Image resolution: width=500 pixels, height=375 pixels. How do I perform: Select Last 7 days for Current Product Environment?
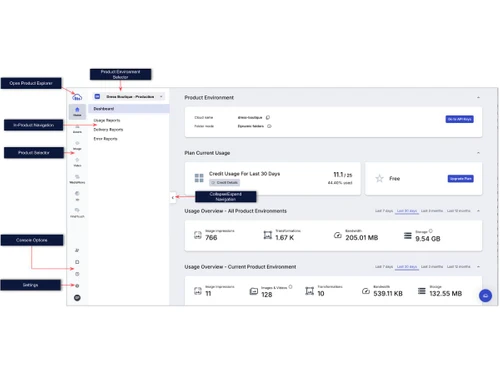pos(384,267)
